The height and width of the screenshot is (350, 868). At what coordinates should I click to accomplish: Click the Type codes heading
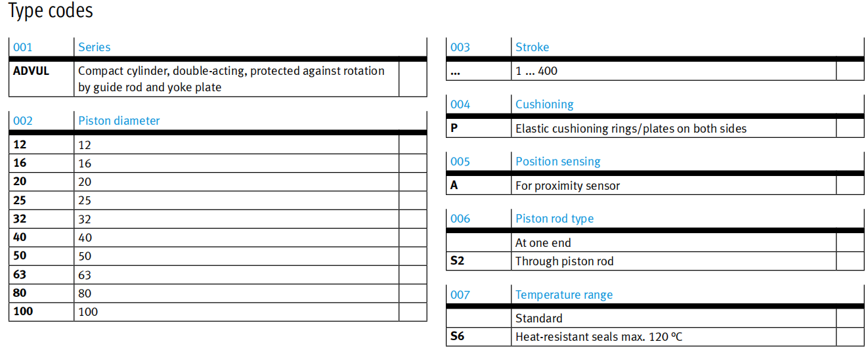pos(51,11)
